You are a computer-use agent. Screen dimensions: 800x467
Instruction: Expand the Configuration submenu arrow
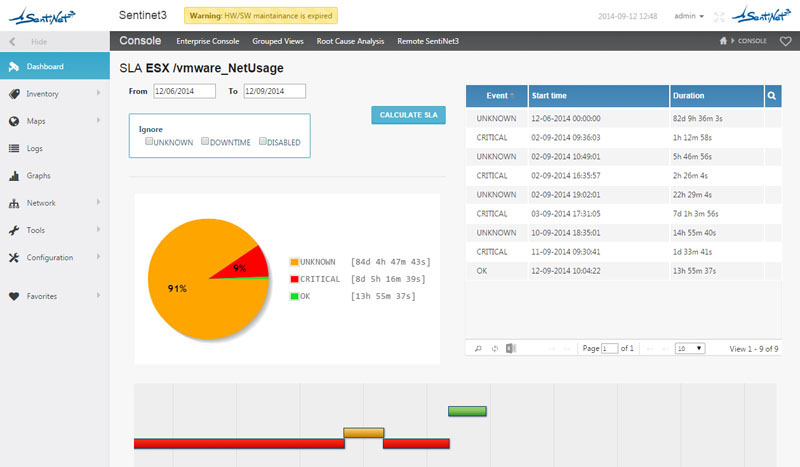pyautogui.click(x=98, y=257)
